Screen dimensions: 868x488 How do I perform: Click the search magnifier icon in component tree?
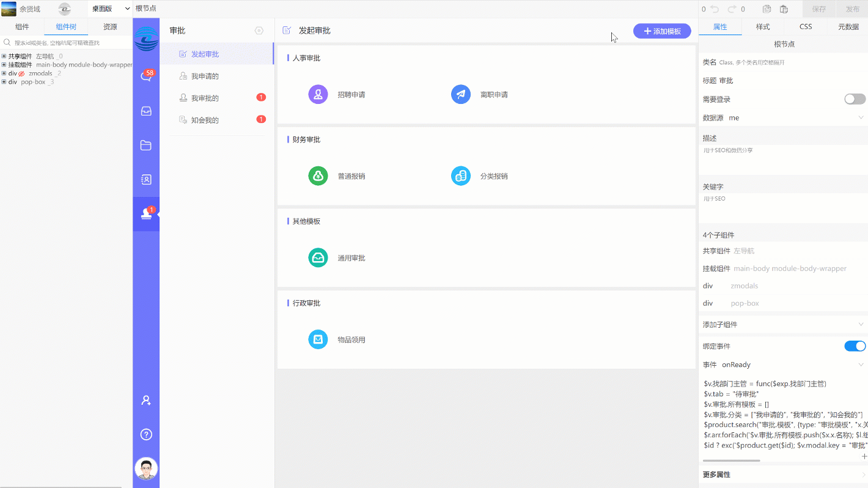7,43
